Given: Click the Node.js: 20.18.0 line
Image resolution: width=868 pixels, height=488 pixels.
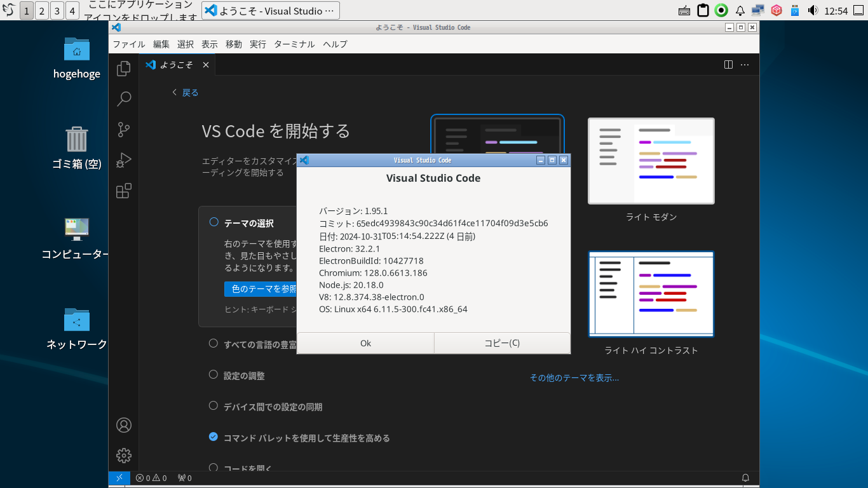Looking at the screenshot, I should click(351, 285).
